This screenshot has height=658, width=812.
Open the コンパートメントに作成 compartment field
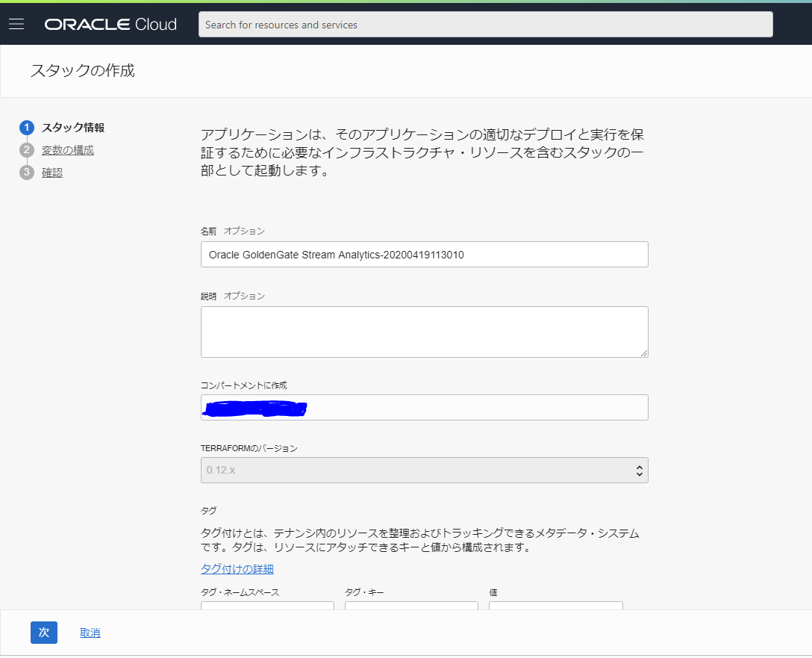coord(424,407)
